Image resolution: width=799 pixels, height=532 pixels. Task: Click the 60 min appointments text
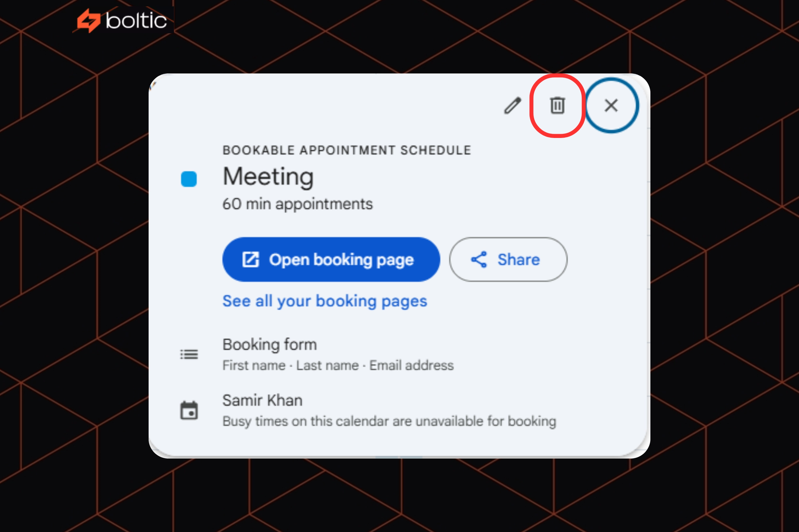[x=298, y=204]
